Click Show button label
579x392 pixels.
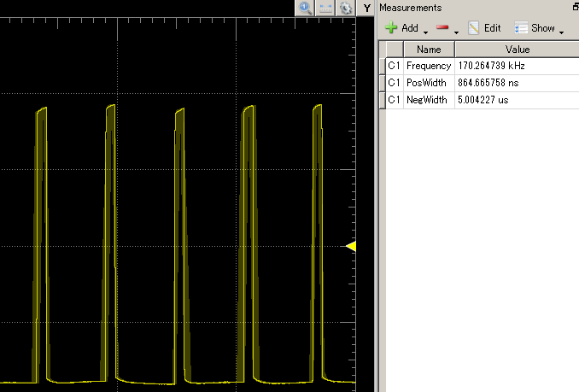543,28
